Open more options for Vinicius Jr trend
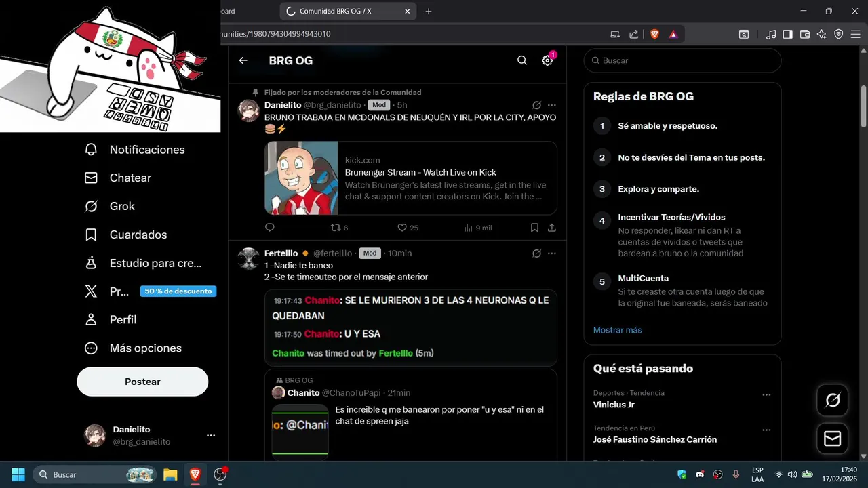The image size is (868, 488). [766, 394]
